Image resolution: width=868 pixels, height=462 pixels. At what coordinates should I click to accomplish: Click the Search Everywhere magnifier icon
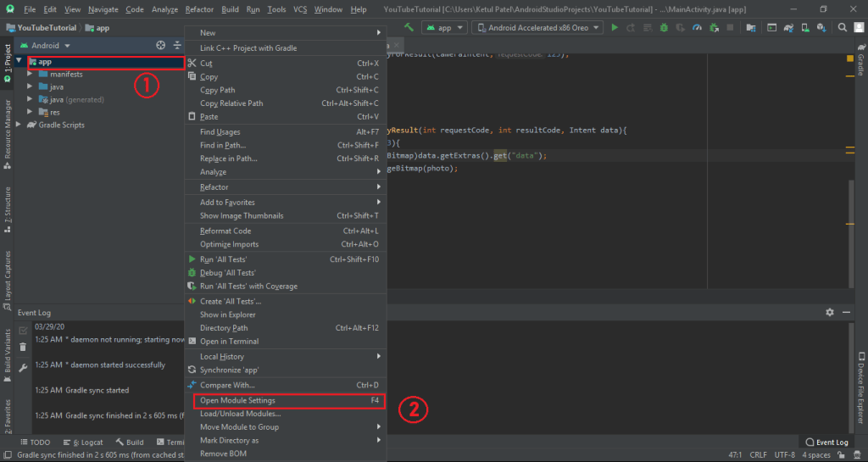843,27
